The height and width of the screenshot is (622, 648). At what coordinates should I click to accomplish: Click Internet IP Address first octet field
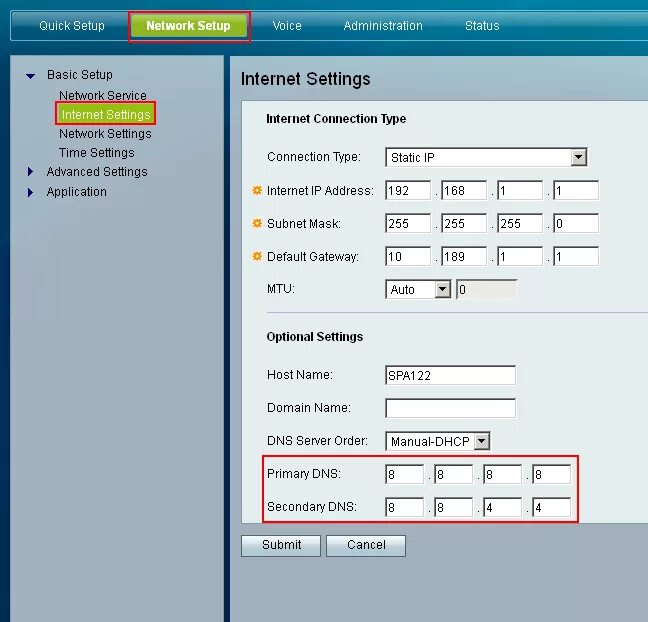pos(407,190)
